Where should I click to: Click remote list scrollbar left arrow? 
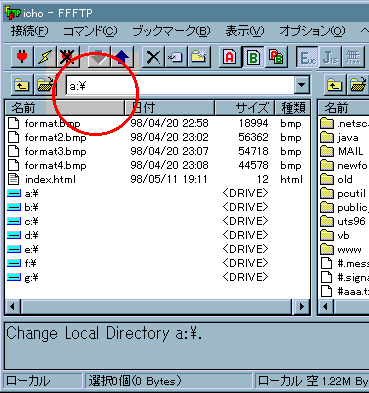(x=326, y=306)
